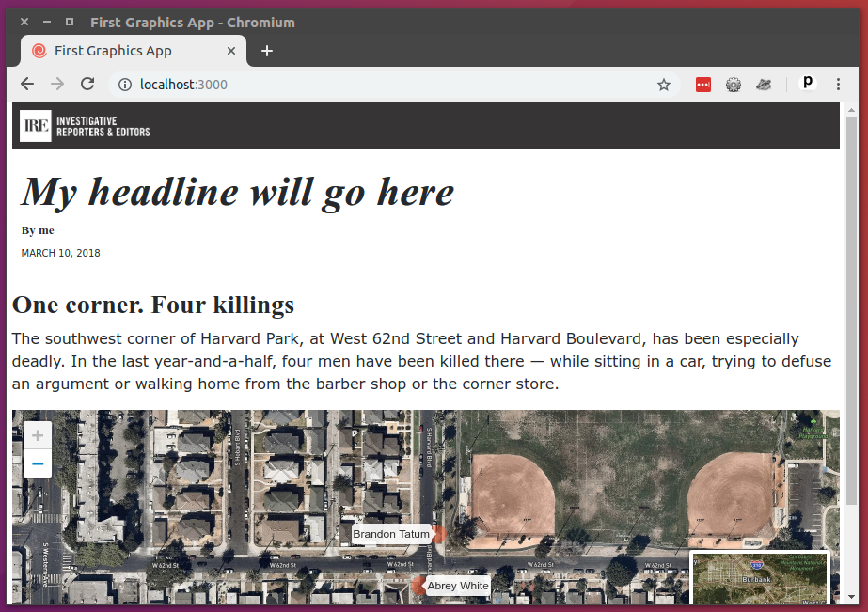Bookmark this page with star icon
Screen dimensions: 868x612
coord(664,85)
